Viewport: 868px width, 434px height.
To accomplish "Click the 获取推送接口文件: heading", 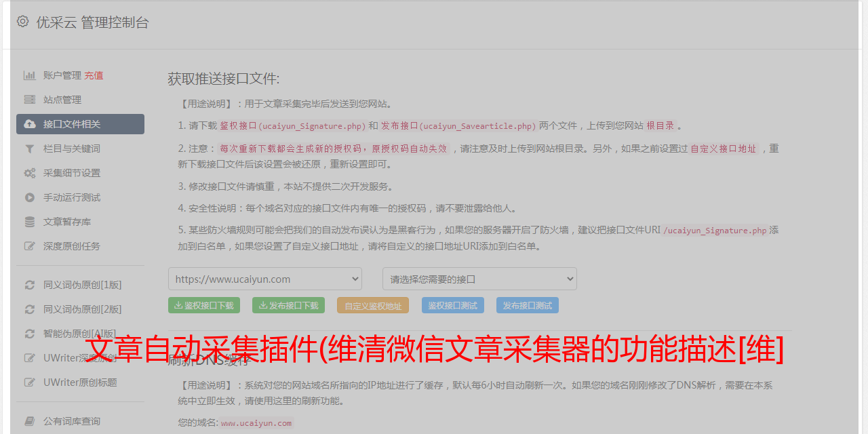I will [224, 79].
